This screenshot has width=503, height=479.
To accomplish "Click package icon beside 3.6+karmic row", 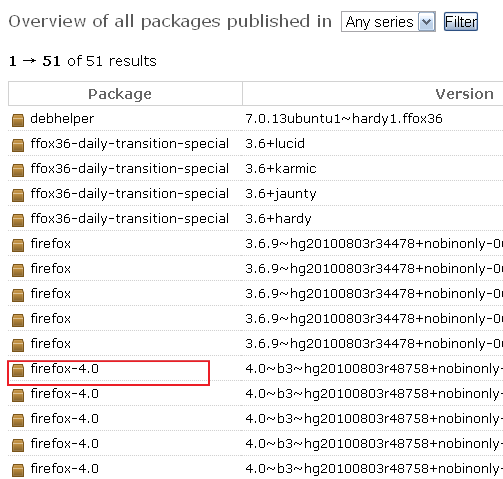I will [18, 170].
